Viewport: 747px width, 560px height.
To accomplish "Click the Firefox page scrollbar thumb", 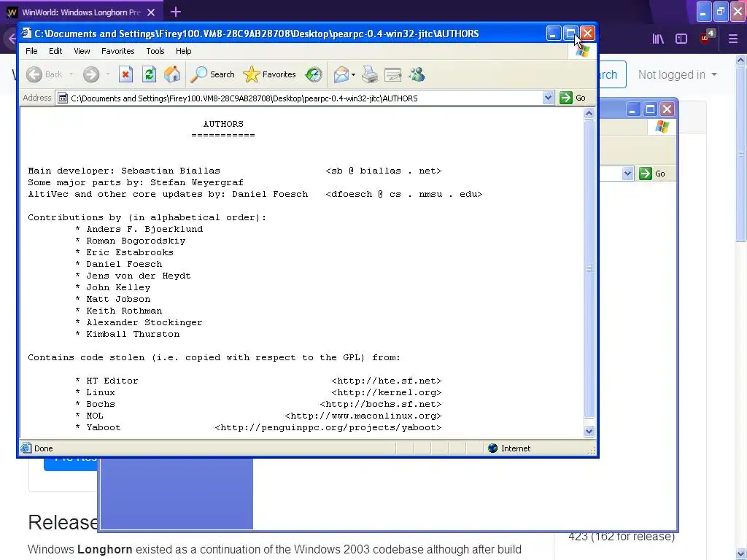I will [740, 154].
